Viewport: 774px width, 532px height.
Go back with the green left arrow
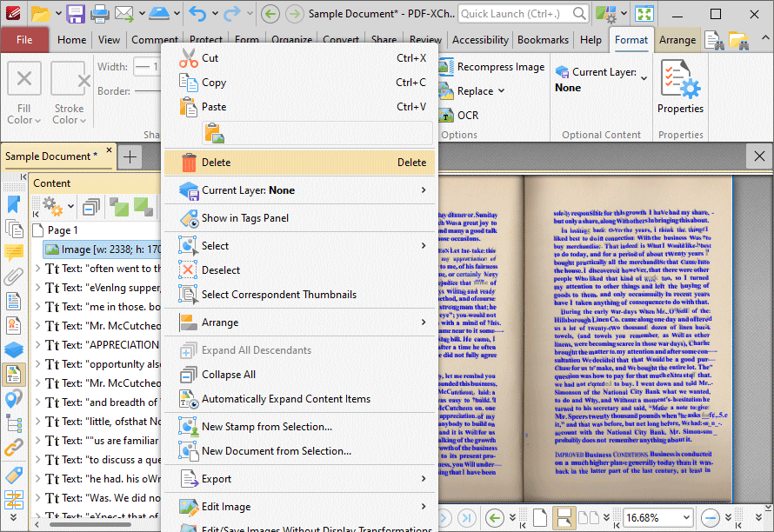coord(270,14)
